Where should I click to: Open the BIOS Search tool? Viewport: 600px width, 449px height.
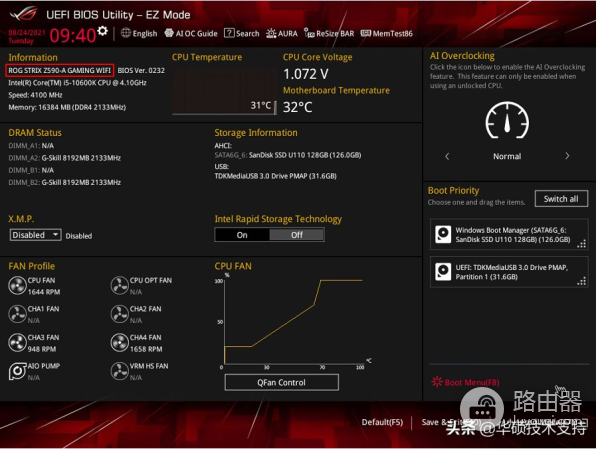pos(242,33)
